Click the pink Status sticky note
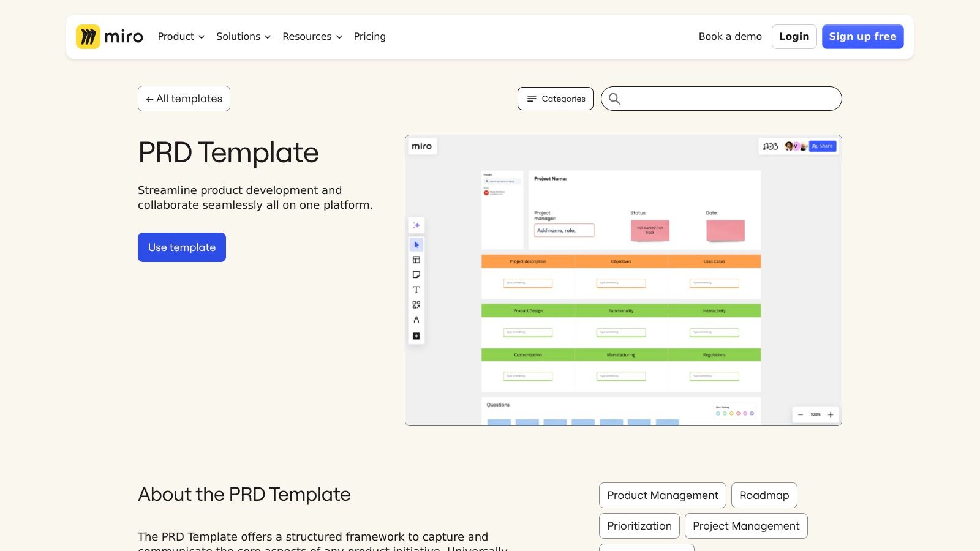The width and height of the screenshot is (980, 551). pos(650,230)
